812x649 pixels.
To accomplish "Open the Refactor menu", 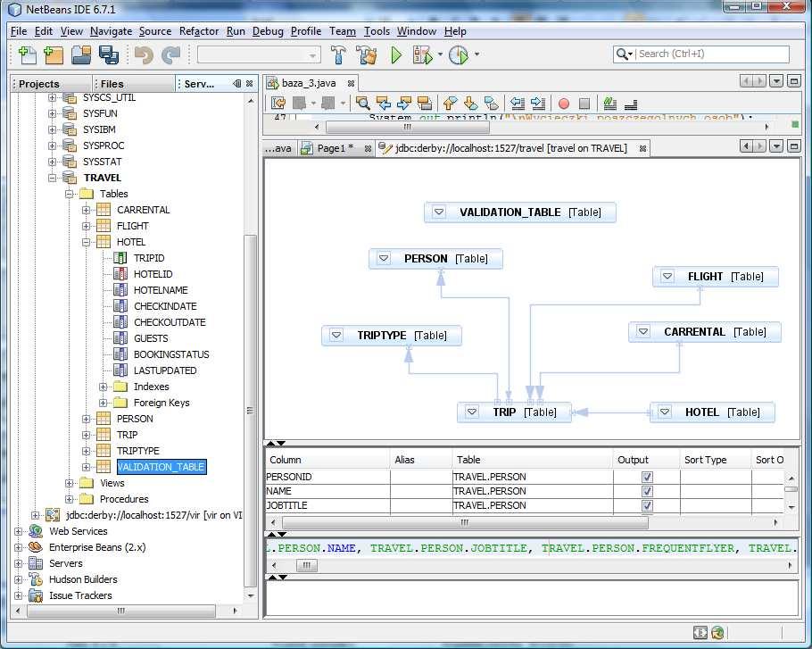I will tap(199, 31).
